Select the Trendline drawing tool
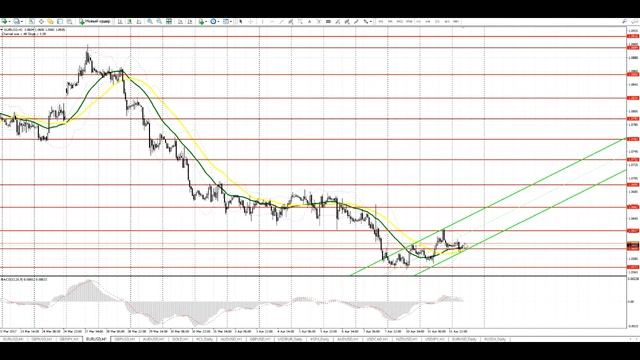The width and height of the screenshot is (640, 360). pyautogui.click(x=282, y=21)
